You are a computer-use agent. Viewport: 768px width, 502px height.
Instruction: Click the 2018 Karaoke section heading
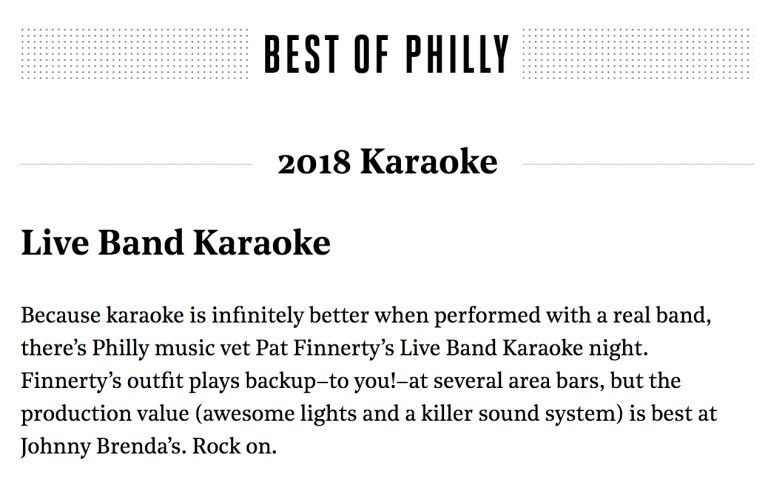(x=387, y=161)
